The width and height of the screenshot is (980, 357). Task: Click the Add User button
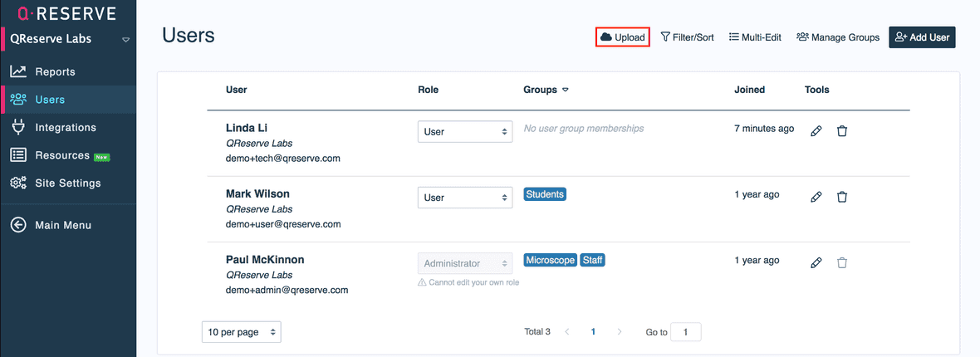922,37
